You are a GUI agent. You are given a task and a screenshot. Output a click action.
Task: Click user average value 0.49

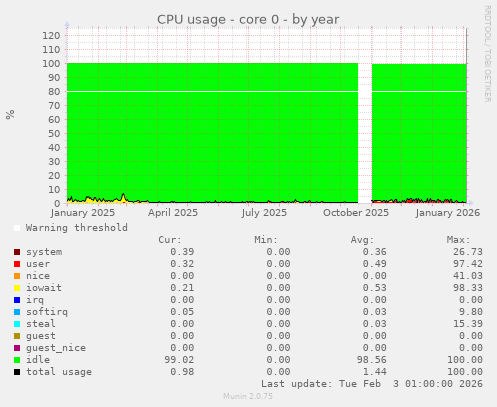(x=375, y=264)
